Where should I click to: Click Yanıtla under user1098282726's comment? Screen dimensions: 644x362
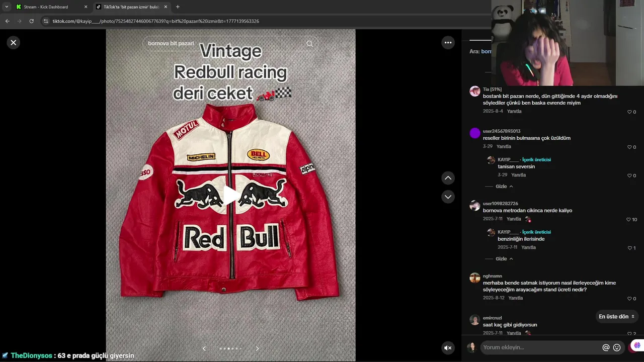514,219
